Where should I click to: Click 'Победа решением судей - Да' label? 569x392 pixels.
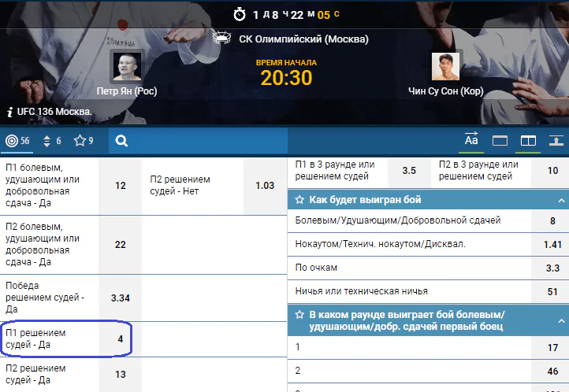pyautogui.click(x=45, y=298)
